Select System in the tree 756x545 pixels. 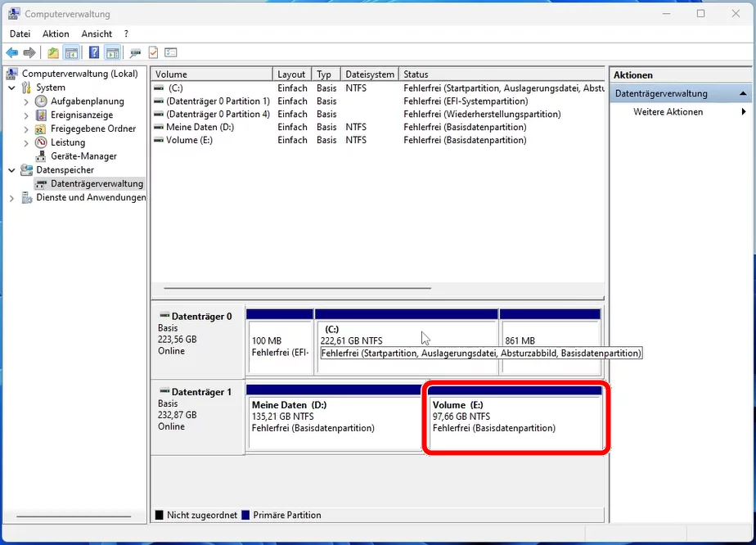click(x=51, y=88)
